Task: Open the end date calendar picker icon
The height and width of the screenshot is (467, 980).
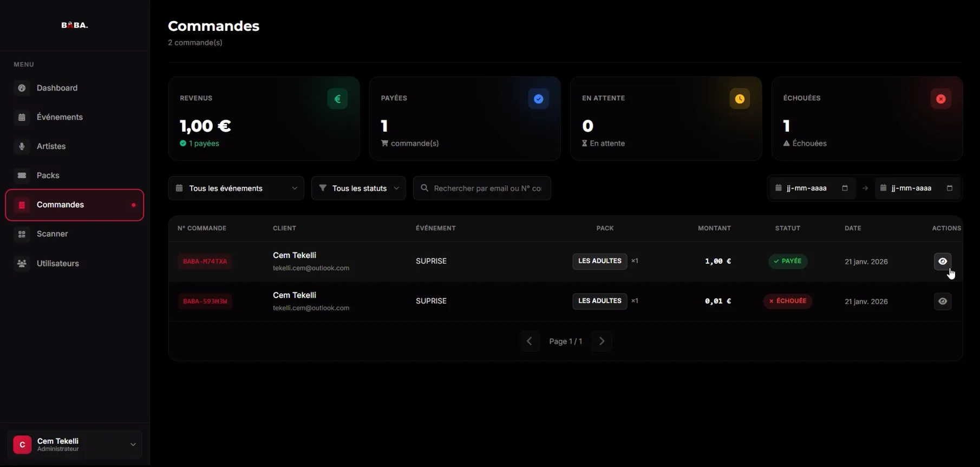Action: pyautogui.click(x=950, y=188)
